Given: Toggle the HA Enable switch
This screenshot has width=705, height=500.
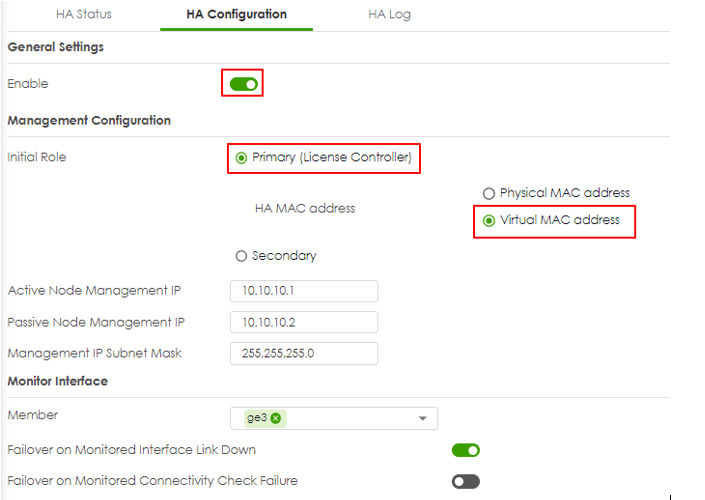Looking at the screenshot, I should (243, 84).
